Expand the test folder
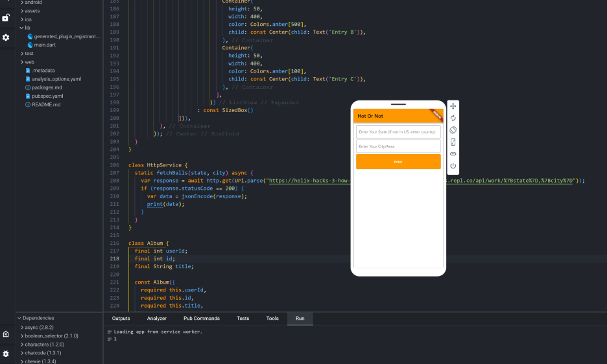This screenshot has width=607, height=364. [22, 53]
